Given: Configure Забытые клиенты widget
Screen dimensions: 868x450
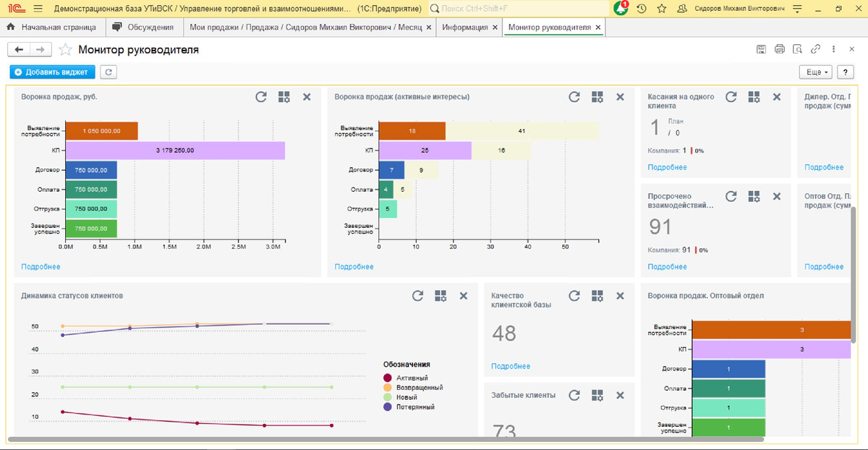Looking at the screenshot, I should point(597,395).
